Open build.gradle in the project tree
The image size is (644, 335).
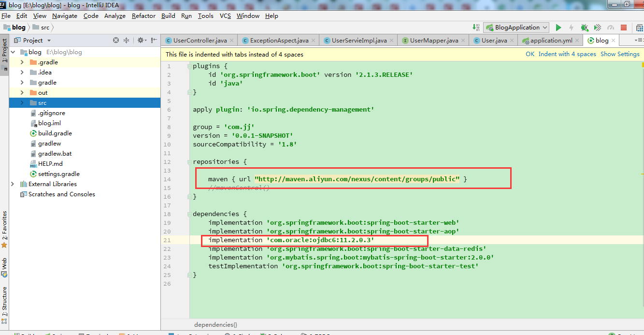55,133
